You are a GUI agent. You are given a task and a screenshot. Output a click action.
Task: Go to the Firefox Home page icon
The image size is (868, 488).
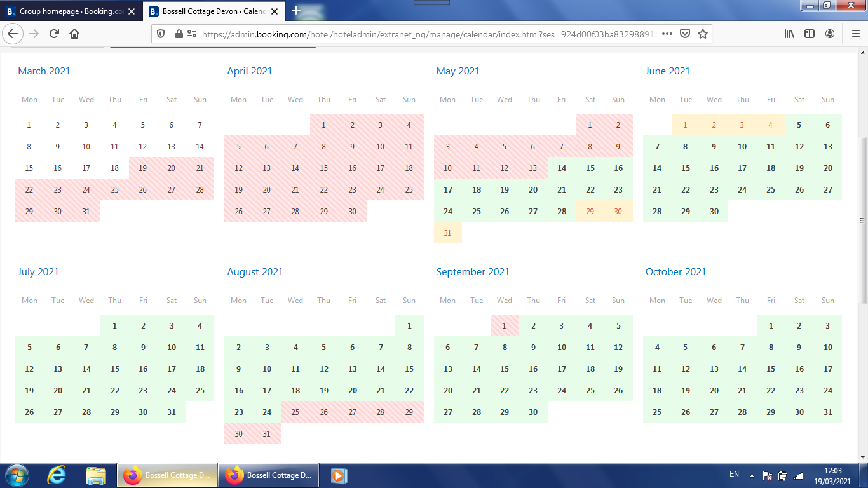[74, 34]
